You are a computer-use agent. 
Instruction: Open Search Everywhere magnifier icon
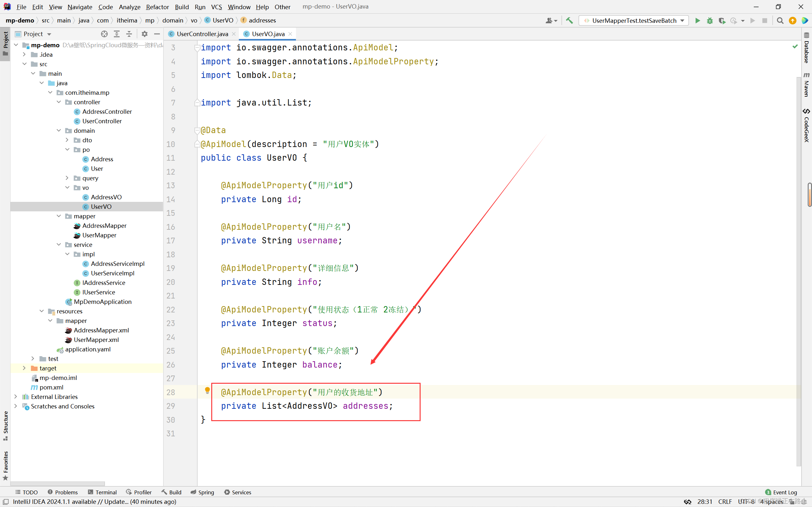pos(780,21)
